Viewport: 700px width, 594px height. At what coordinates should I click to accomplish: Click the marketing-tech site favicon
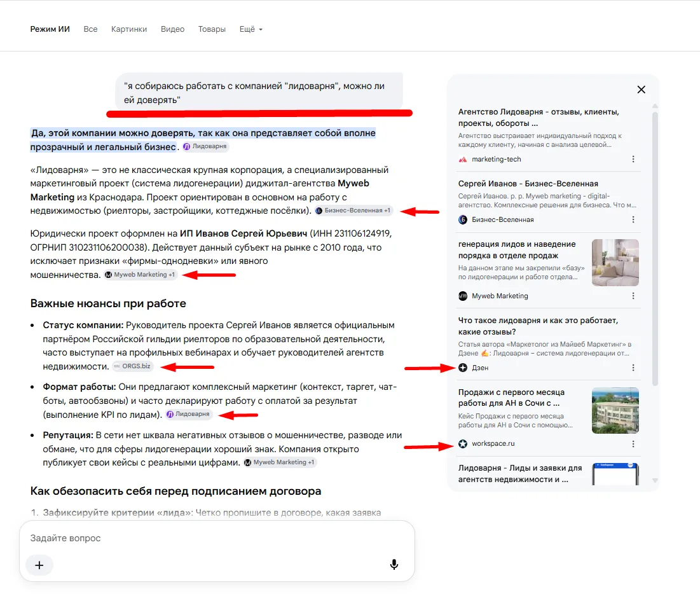[463, 160]
